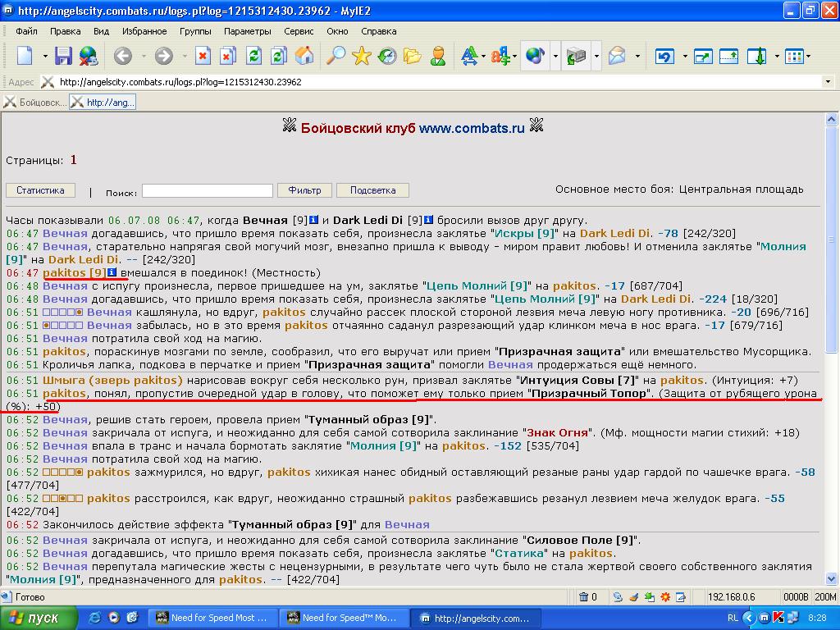Click the underlined pakitos [9] player link
Screen dimensions: 840x630
coord(75,272)
